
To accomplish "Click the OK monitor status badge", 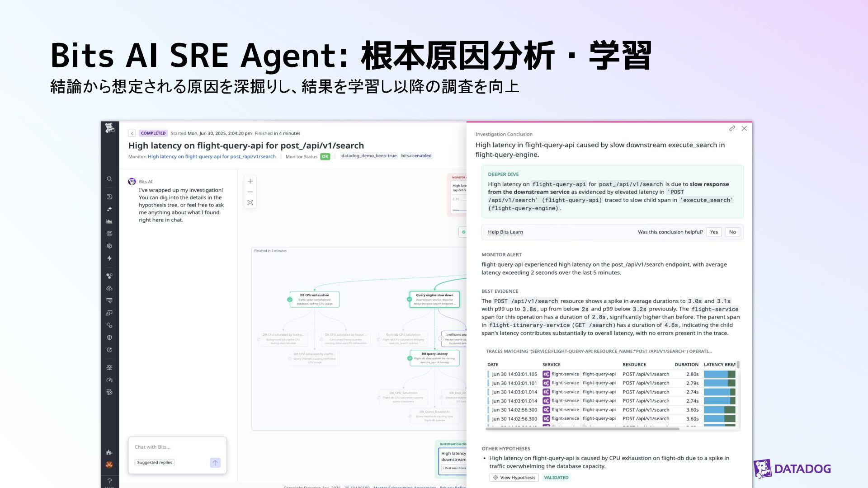I will click(325, 157).
